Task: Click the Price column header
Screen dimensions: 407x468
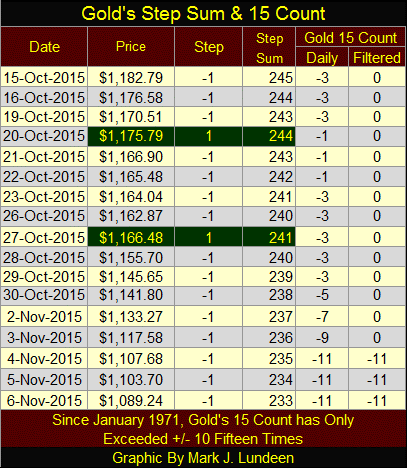Action: point(131,47)
